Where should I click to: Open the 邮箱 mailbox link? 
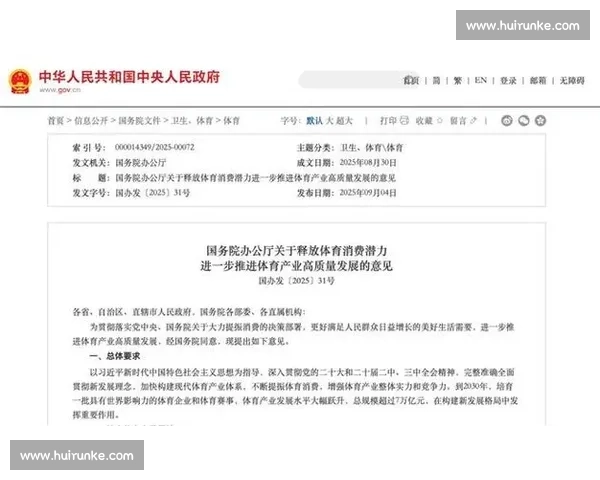538,80
